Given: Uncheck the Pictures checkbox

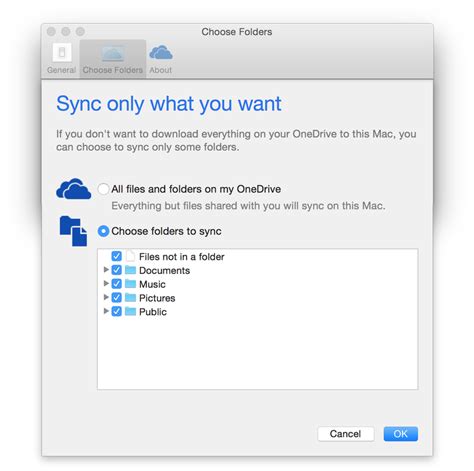Looking at the screenshot, I should (x=116, y=297).
